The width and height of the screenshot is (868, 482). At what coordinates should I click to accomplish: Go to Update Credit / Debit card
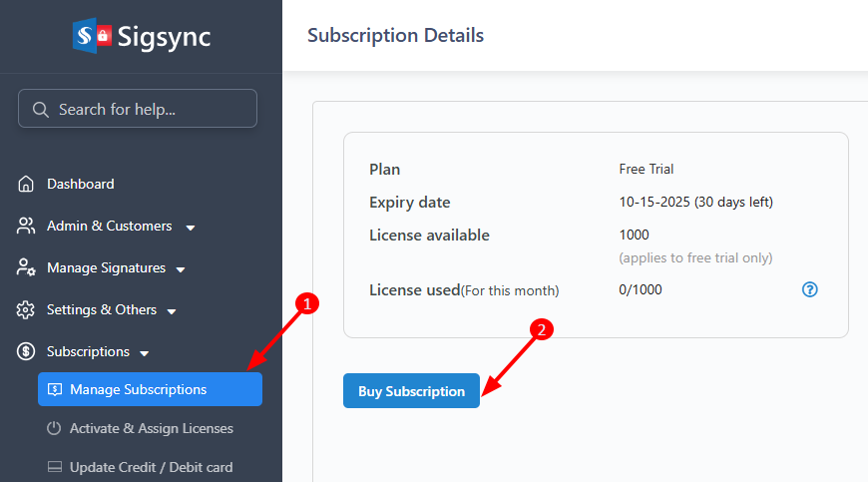(x=152, y=467)
